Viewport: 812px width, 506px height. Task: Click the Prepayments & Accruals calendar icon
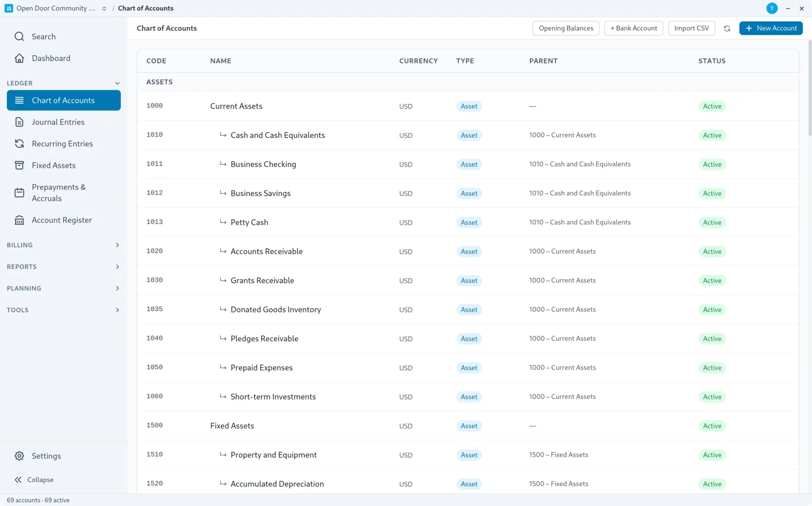(x=19, y=193)
